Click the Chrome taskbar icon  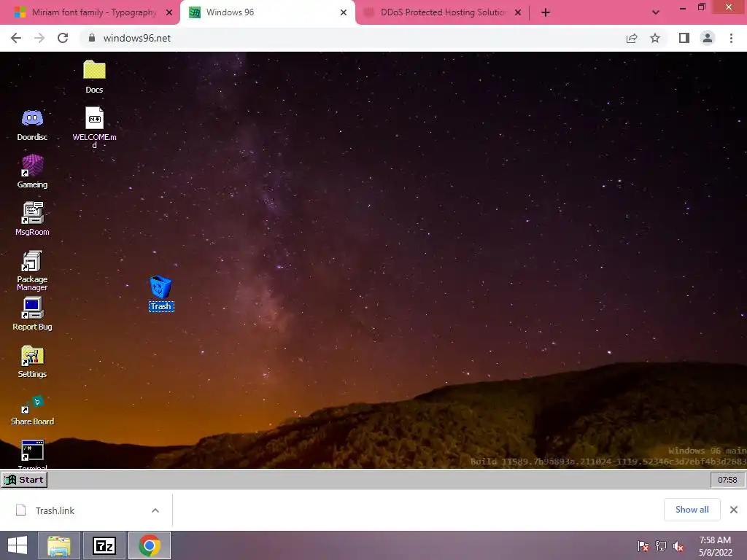coord(150,545)
